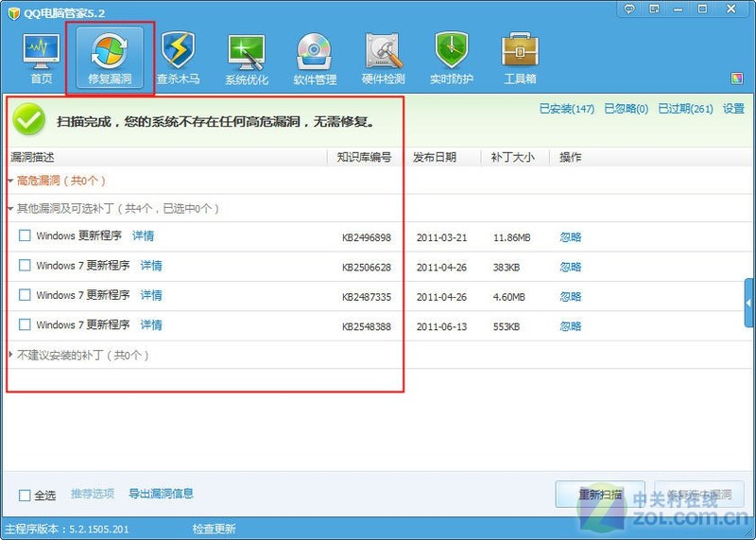Screen dimensions: 756x540
Task: Select the 2011-06-13 date cell
Action: pos(441,326)
